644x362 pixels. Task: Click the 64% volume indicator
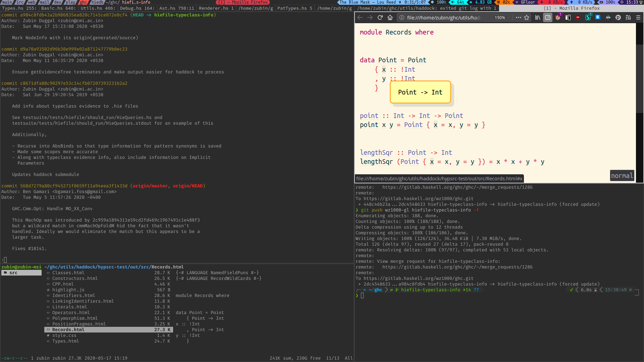[458, 2]
